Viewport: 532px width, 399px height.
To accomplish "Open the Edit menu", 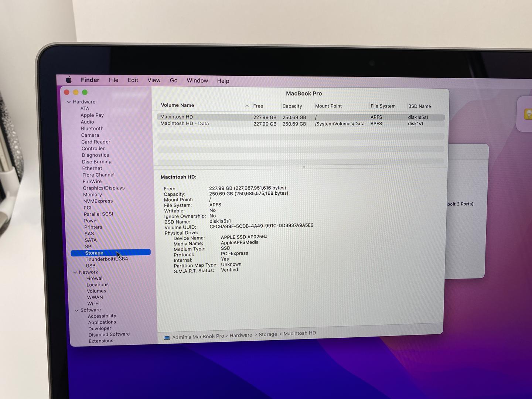I will 133,80.
